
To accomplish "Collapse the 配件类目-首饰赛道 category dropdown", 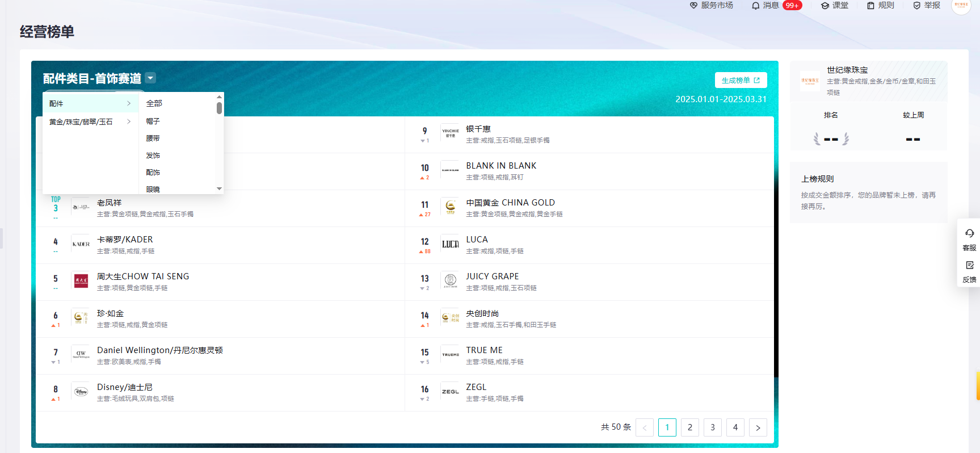I will pyautogui.click(x=150, y=78).
